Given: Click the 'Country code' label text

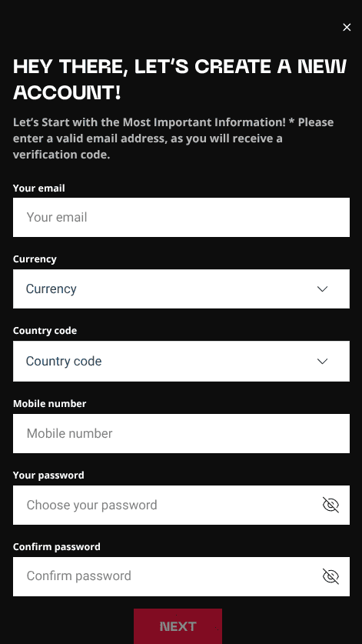Looking at the screenshot, I should click(x=45, y=331).
